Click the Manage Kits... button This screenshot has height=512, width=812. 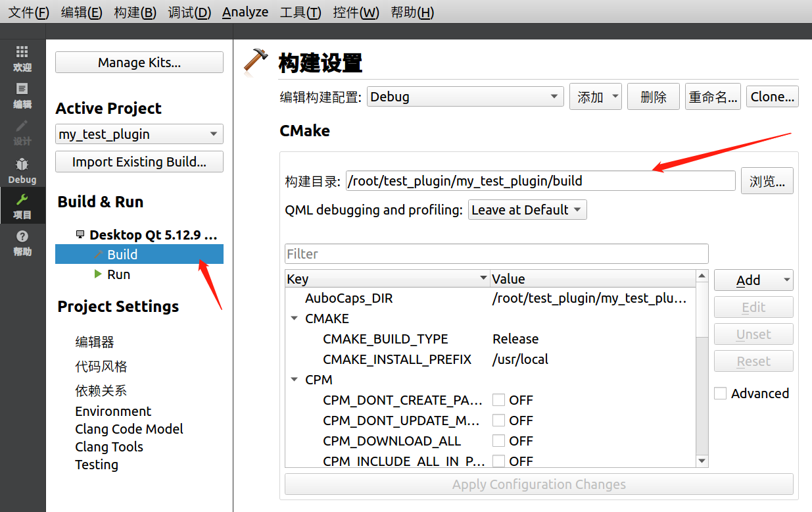click(139, 63)
